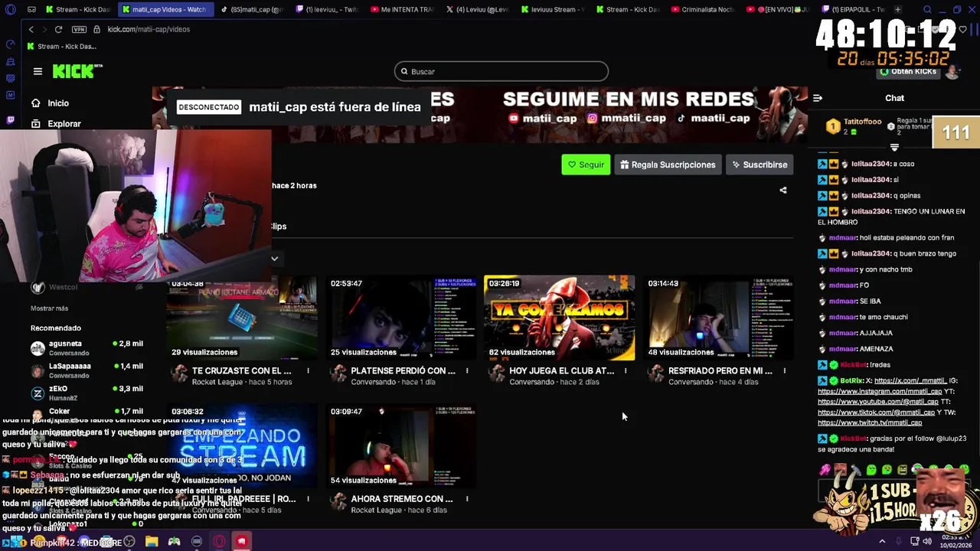Click the HOY JUEGA EL CLUB AT... title
The height and width of the screenshot is (551, 980).
(x=561, y=370)
